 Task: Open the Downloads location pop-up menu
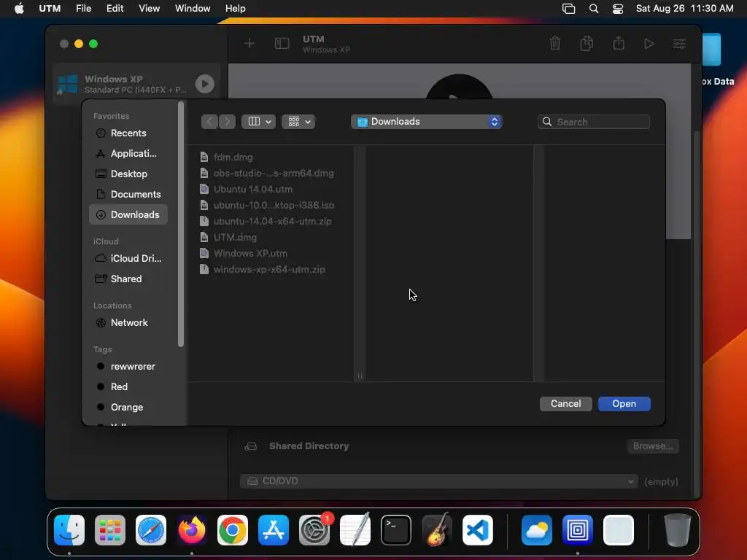point(426,122)
